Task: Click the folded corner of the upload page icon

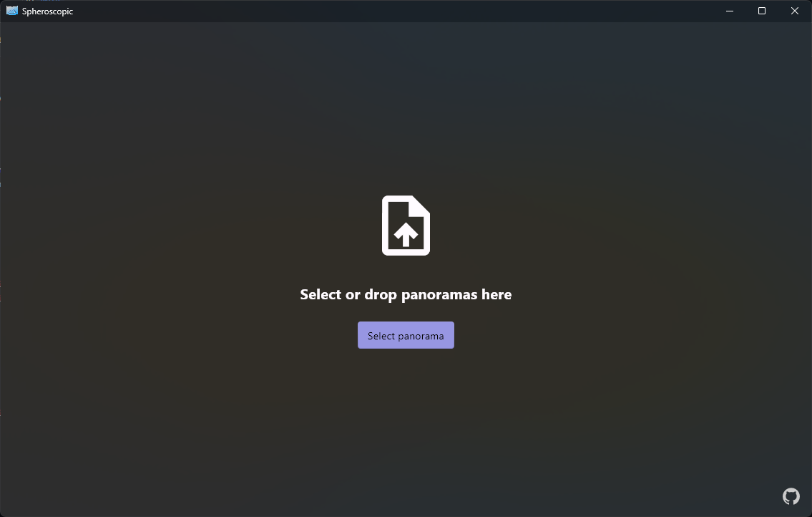Action: (419, 206)
